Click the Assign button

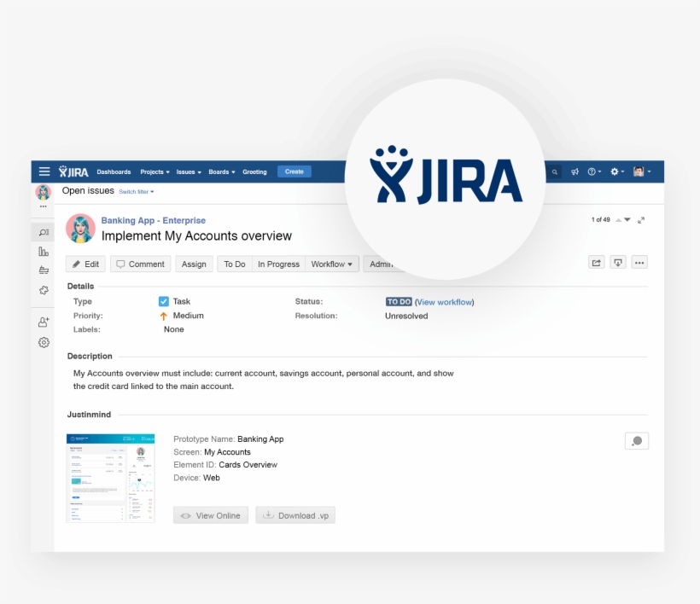(x=194, y=264)
